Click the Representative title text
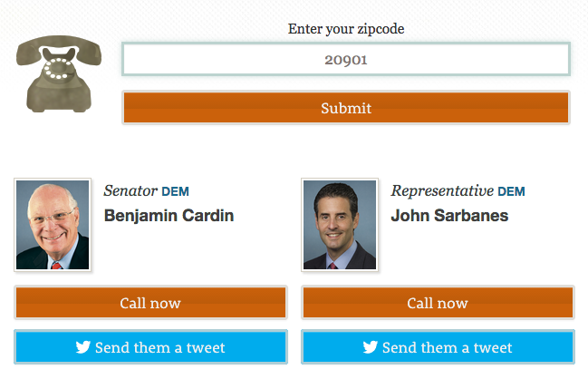Screen dimensions: 588x379 pos(442,191)
